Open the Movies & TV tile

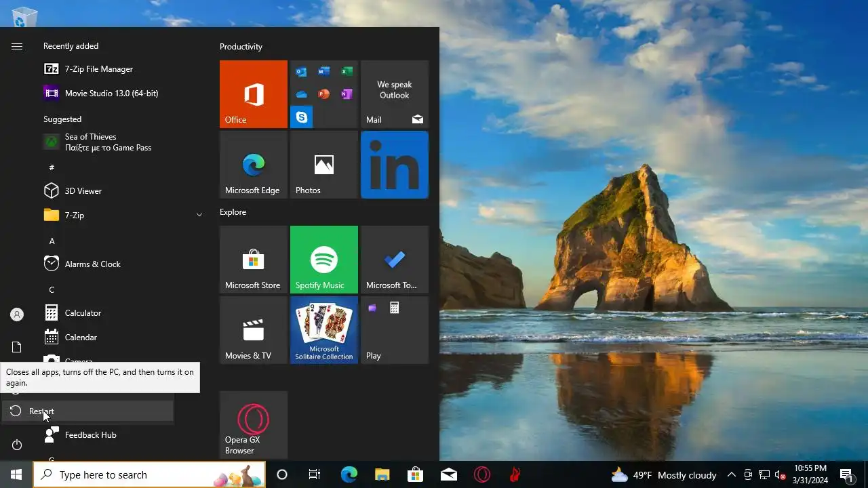254,330
